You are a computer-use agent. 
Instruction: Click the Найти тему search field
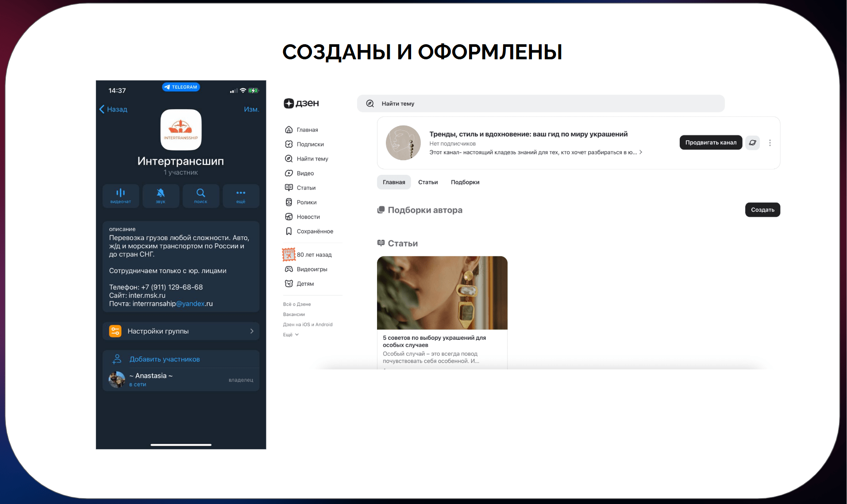(x=540, y=104)
